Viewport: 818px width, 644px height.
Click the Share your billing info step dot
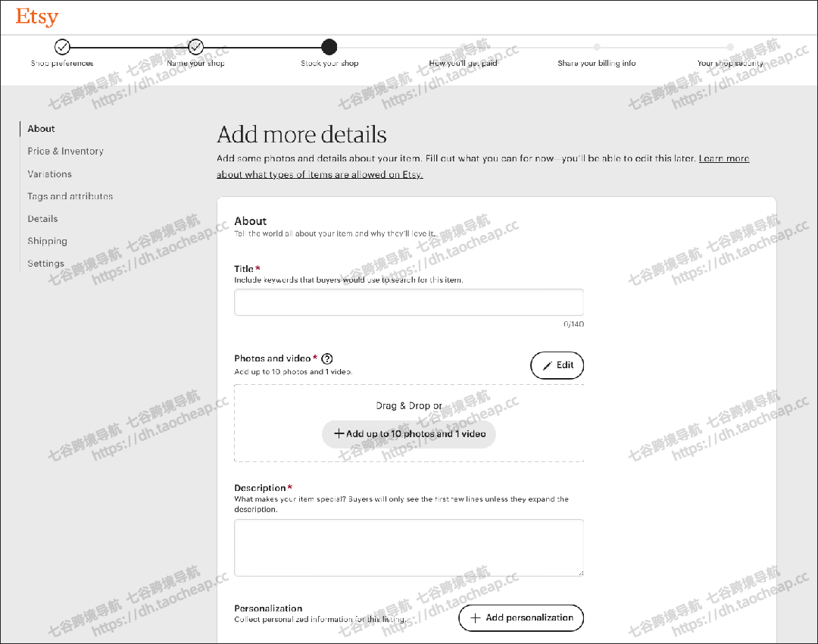coord(597,47)
